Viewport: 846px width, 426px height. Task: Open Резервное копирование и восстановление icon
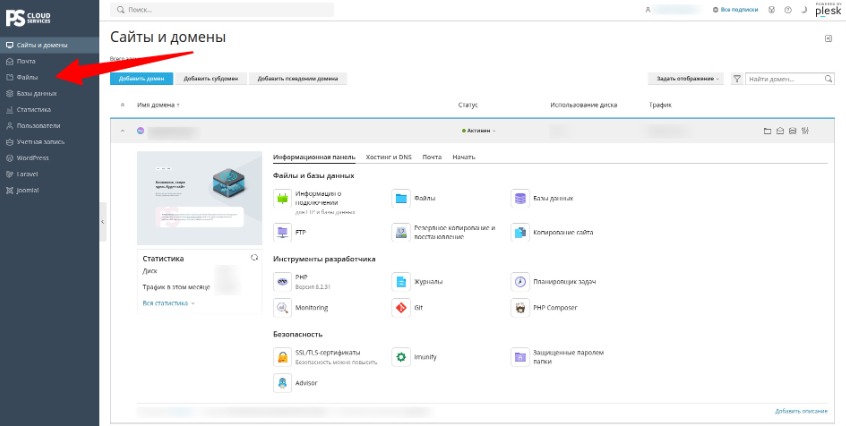[400, 232]
